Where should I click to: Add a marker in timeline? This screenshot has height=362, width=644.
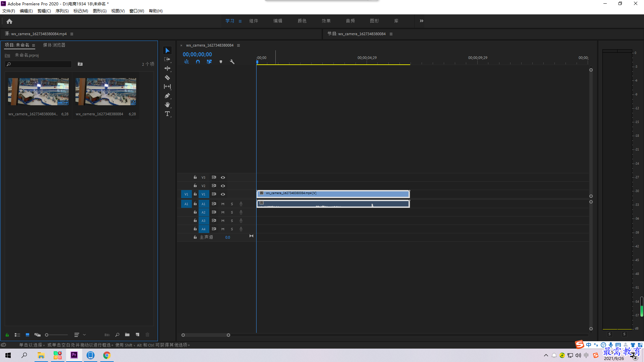click(221, 62)
